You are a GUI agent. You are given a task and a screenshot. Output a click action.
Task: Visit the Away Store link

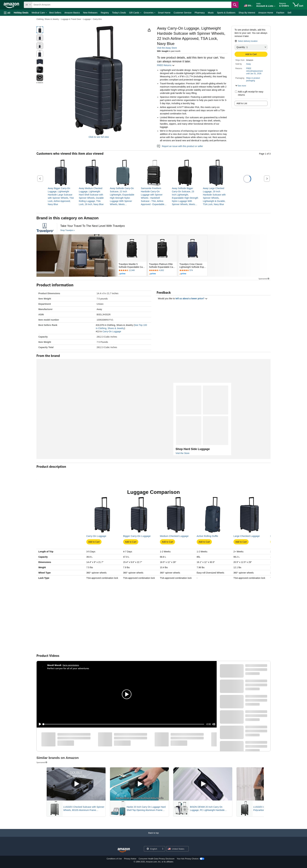[x=167, y=48]
